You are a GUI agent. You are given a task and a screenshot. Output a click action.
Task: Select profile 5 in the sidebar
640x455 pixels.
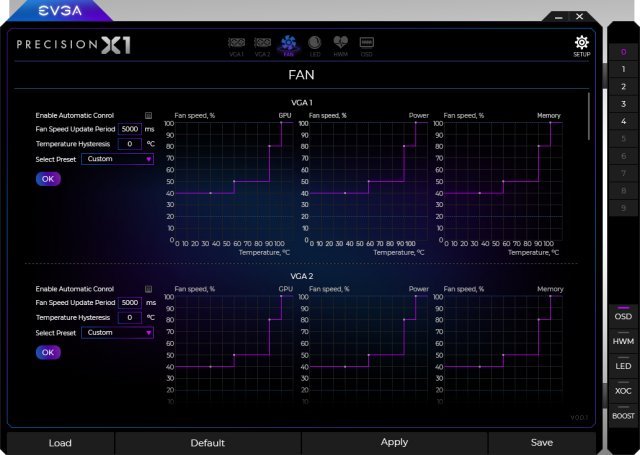tap(623, 139)
